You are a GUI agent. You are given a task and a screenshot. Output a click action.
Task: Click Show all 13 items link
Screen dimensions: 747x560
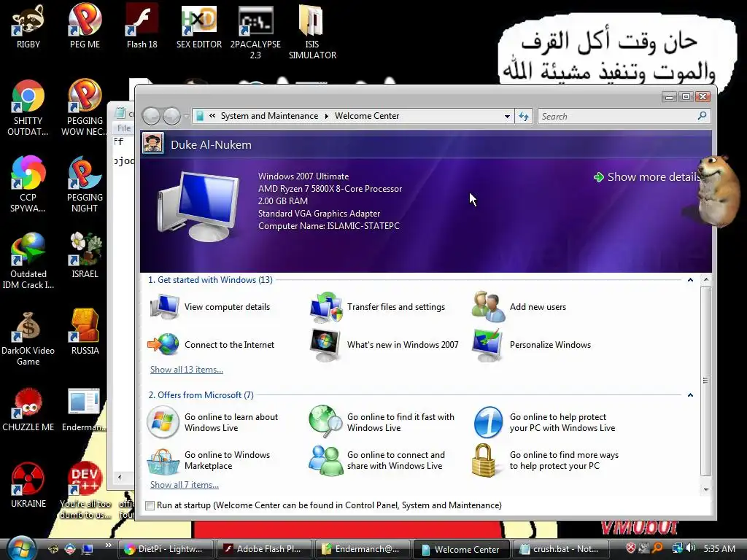tap(187, 370)
